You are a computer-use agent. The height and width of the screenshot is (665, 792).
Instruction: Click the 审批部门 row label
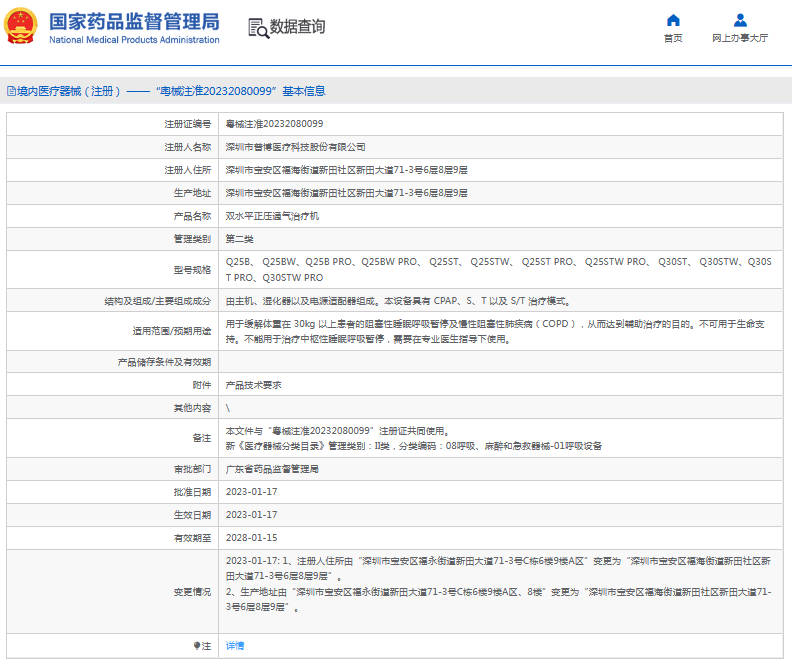pos(192,470)
